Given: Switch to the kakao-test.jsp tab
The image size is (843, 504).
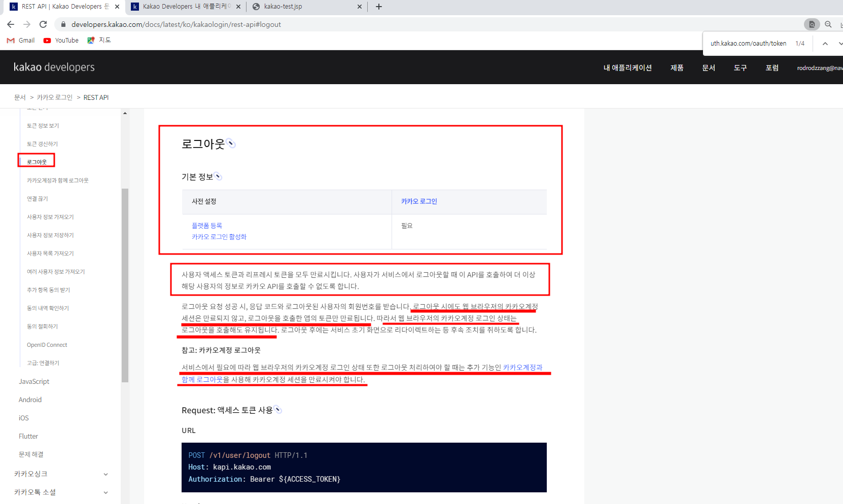Looking at the screenshot, I should (307, 7).
